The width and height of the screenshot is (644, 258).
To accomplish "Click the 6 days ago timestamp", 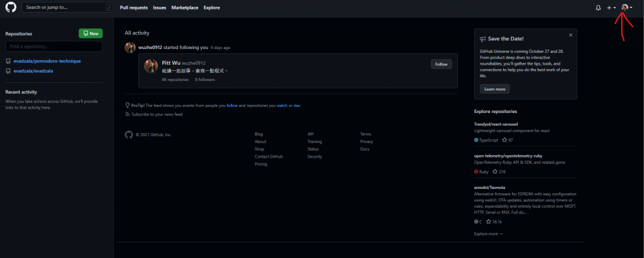I will coord(221,48).
